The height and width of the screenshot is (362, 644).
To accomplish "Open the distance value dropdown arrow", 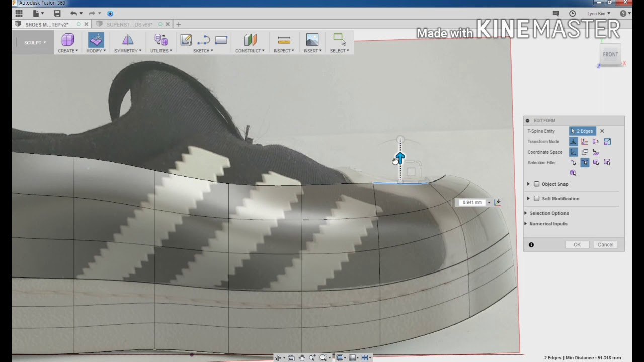I will pyautogui.click(x=489, y=203).
